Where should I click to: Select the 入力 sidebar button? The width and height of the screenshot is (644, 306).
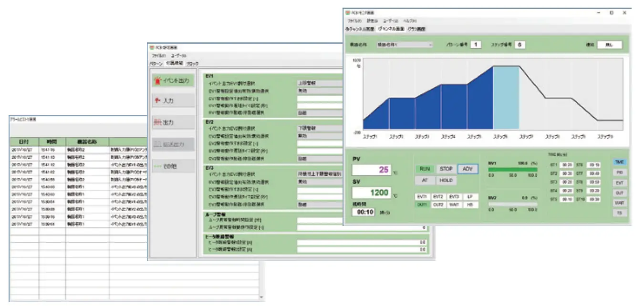coord(173,101)
